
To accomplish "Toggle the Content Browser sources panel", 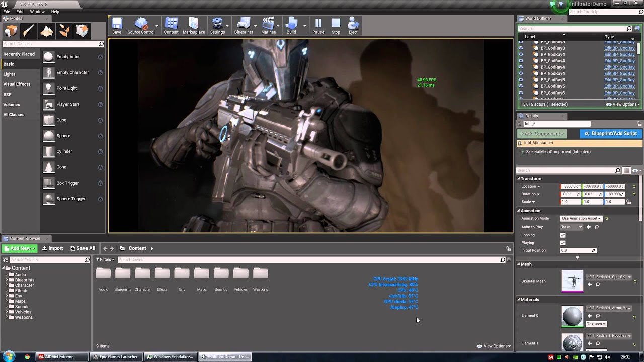I will pos(6,260).
